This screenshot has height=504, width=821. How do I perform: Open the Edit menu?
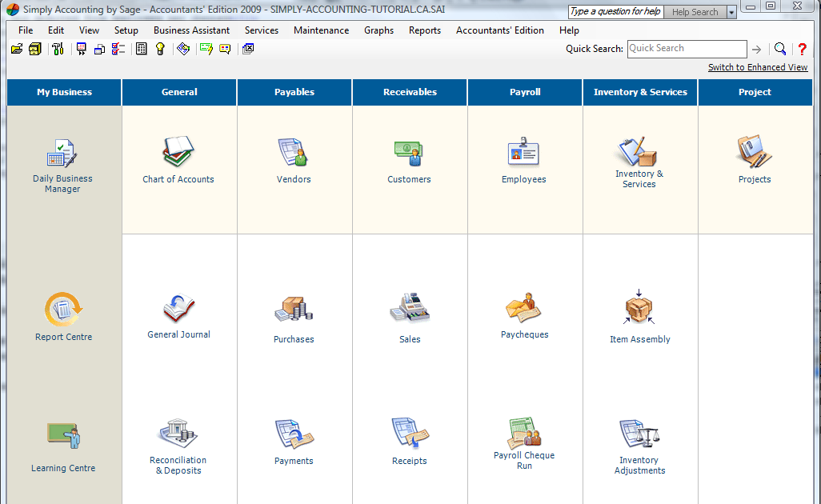56,30
